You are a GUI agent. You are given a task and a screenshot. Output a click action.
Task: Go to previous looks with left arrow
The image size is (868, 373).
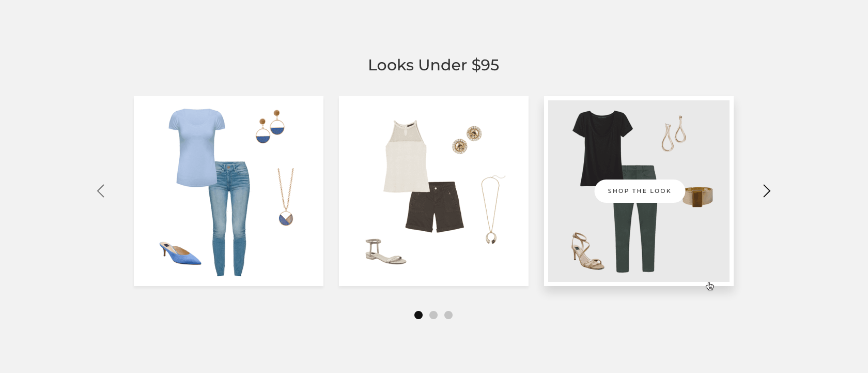(101, 191)
